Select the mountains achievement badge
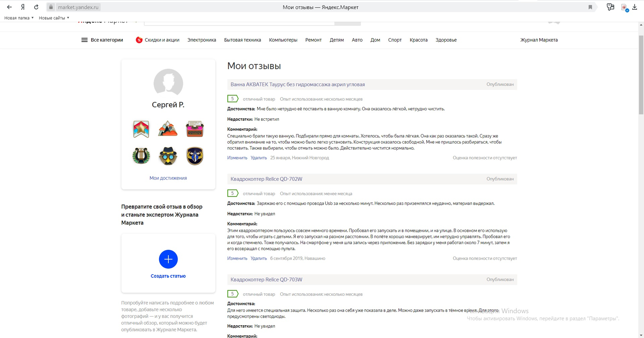The width and height of the screenshot is (644, 338). [x=168, y=129]
